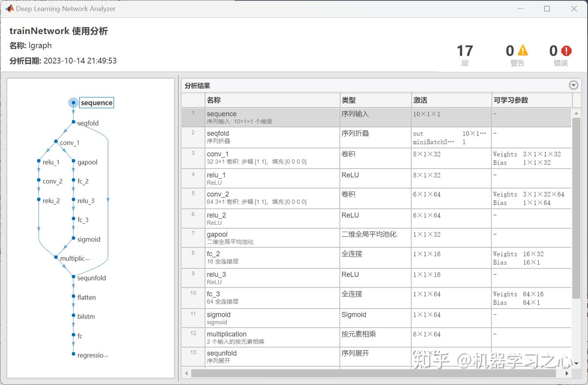The height and width of the screenshot is (385, 588).
Task: Click the red error icon
Action: [566, 51]
